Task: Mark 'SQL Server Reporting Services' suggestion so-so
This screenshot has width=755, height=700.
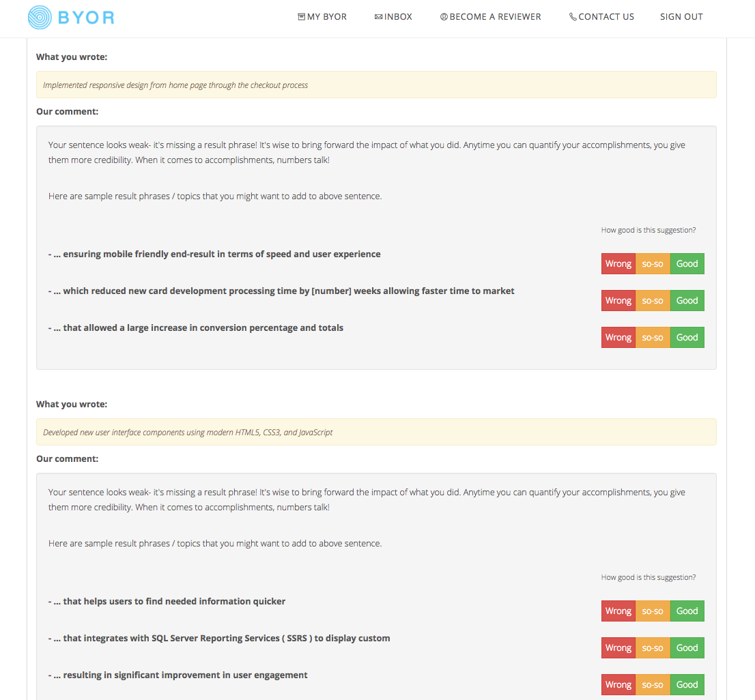Action: 653,648
